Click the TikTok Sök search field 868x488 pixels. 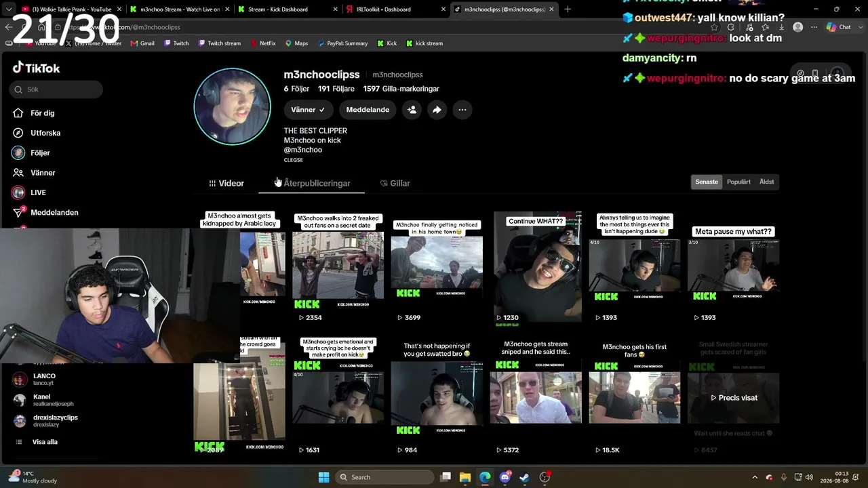pos(56,89)
